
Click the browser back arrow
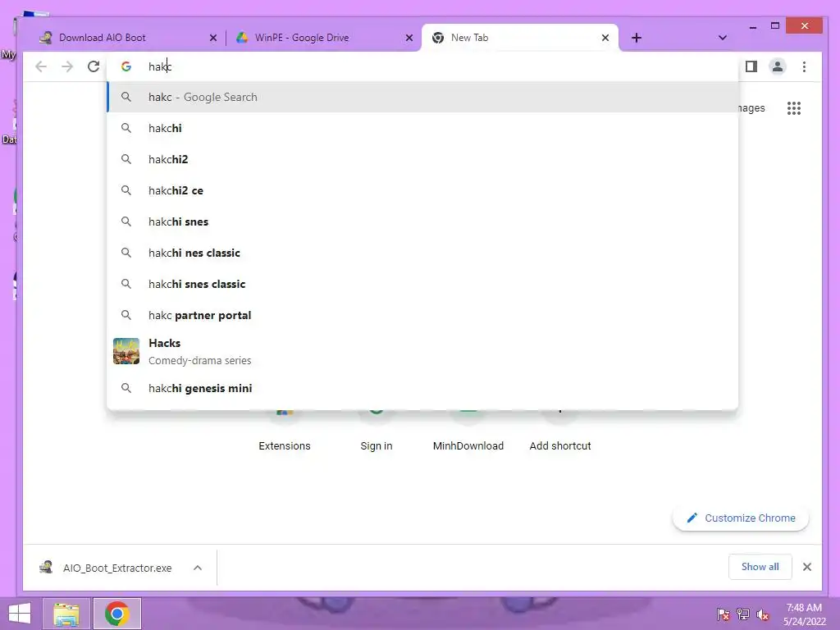[x=41, y=66]
